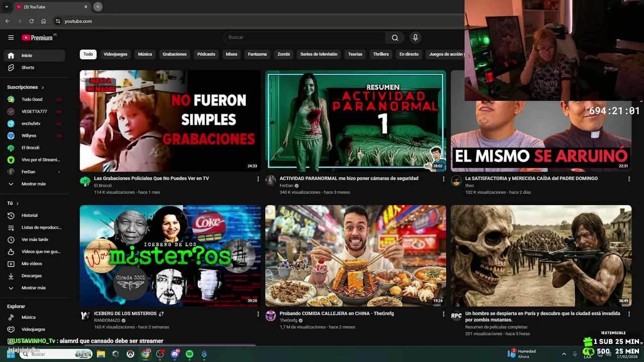Open options menu for PADRE DOMINGO video
This screenshot has width=644, height=362.
(x=629, y=179)
